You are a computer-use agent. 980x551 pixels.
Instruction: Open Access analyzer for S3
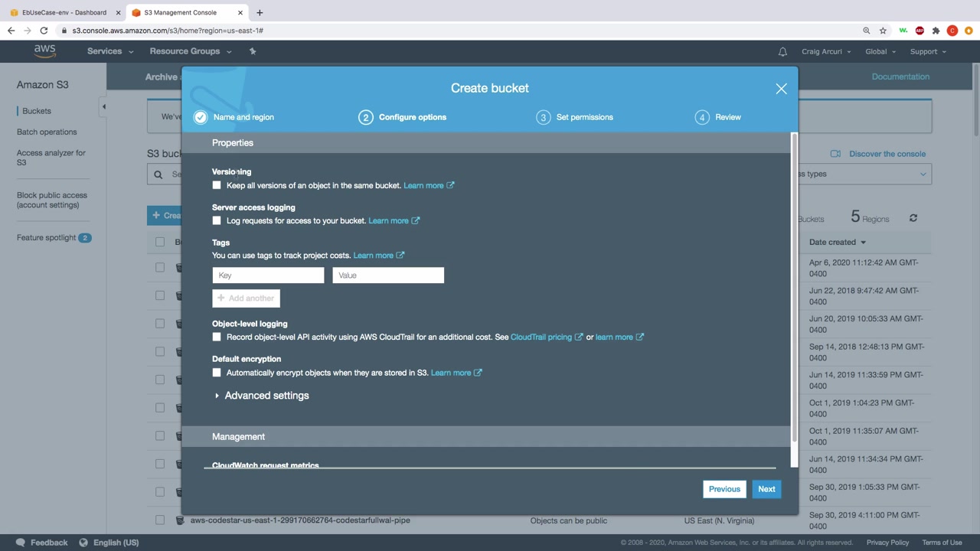coord(51,158)
